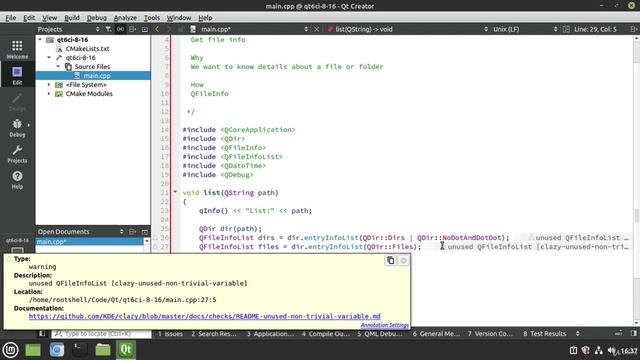Viewport: 640px width, 360px height.
Task: Open the Issues output pane
Action: coord(170,333)
